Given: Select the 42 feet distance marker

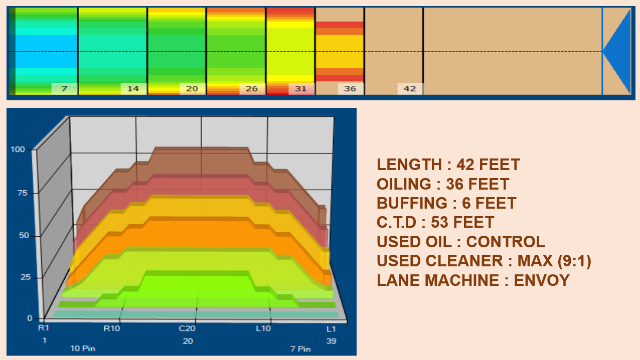Looking at the screenshot, I should (x=409, y=89).
